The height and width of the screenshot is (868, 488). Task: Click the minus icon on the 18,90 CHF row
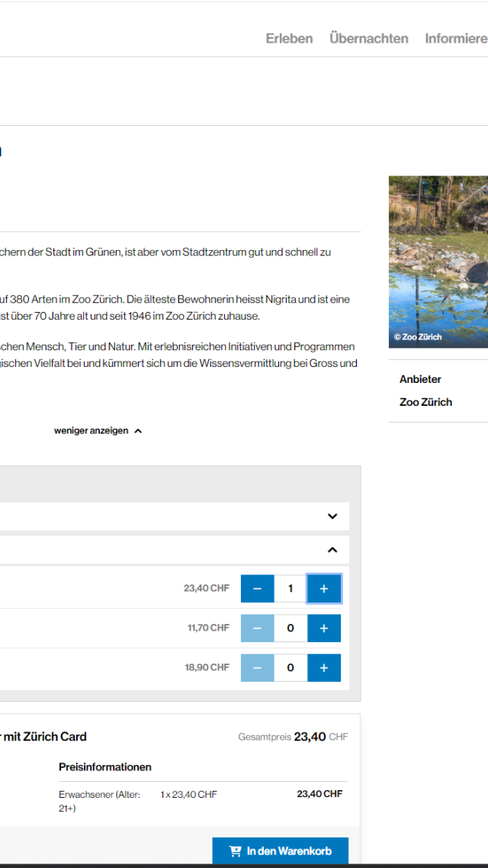pyautogui.click(x=257, y=667)
